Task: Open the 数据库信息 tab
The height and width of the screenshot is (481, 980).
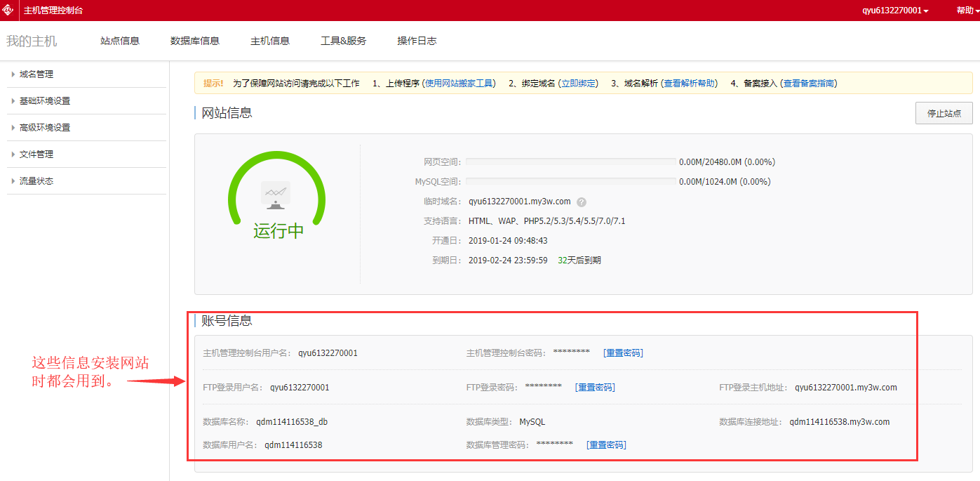Action: pyautogui.click(x=195, y=41)
